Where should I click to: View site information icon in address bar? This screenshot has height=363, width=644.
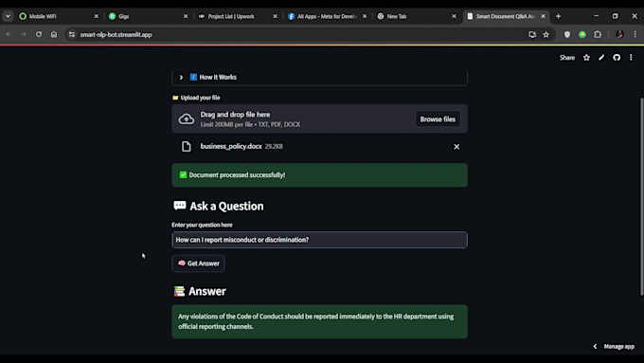click(72, 34)
